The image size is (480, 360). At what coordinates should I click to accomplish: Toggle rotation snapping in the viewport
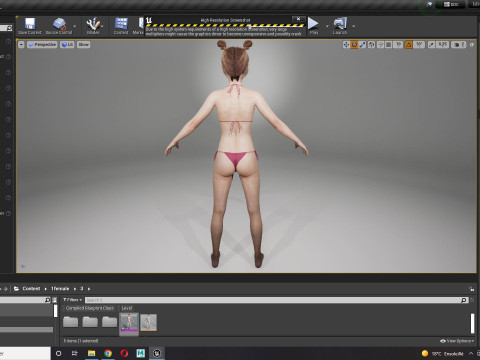click(409, 45)
